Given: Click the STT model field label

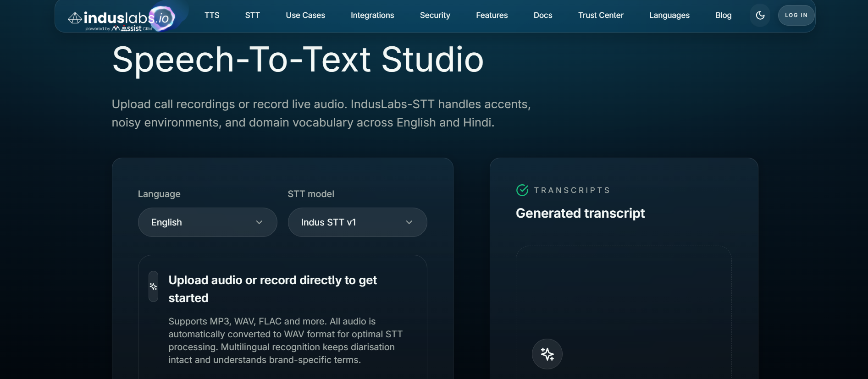Looking at the screenshot, I should point(311,194).
